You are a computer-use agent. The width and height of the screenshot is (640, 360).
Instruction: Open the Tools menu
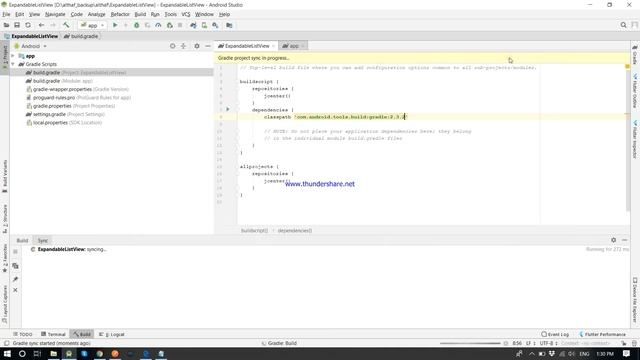[171, 14]
